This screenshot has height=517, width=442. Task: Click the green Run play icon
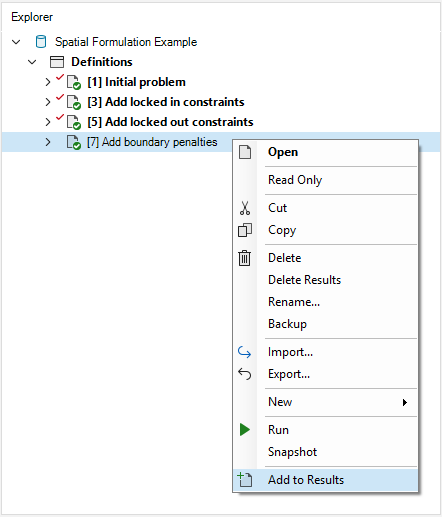(x=245, y=430)
